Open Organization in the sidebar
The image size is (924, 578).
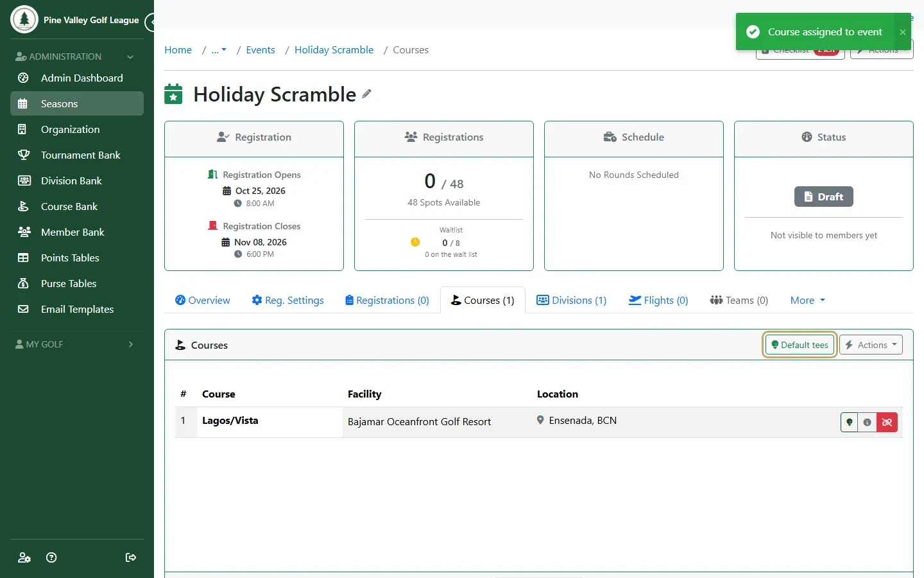coord(77,129)
